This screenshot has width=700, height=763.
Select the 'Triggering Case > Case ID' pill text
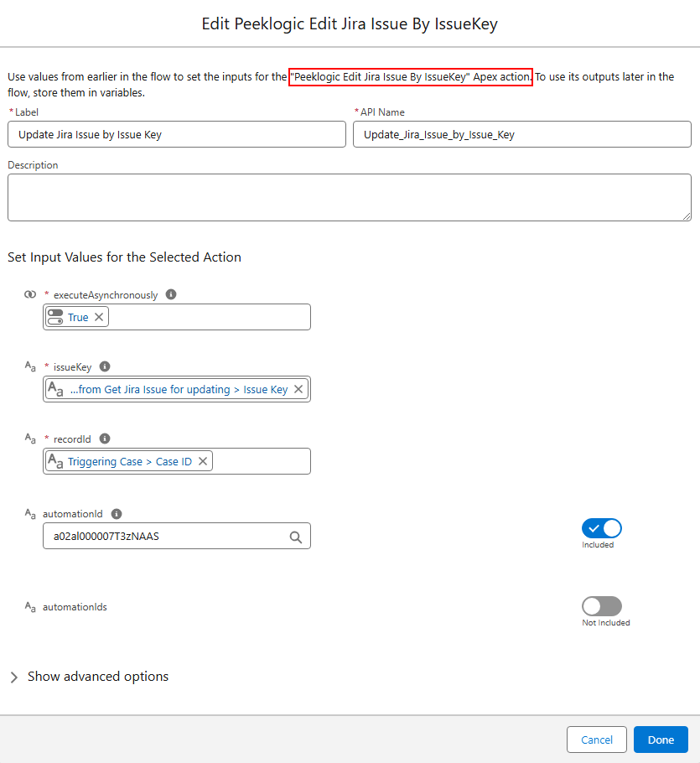[x=130, y=461]
